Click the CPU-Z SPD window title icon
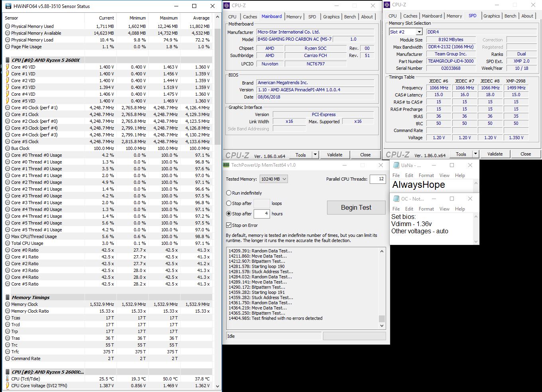The height and width of the screenshot is (392, 542). pos(387,5)
